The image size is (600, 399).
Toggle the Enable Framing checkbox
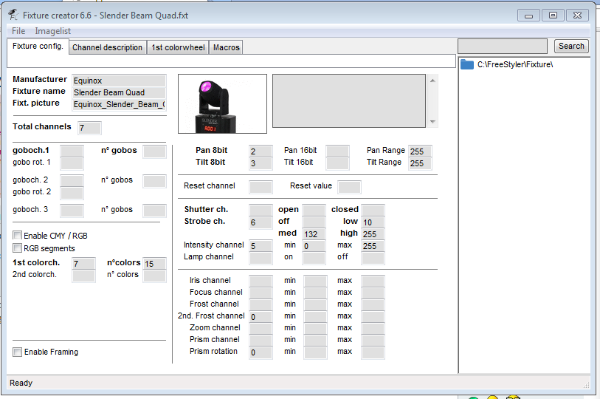click(x=17, y=352)
